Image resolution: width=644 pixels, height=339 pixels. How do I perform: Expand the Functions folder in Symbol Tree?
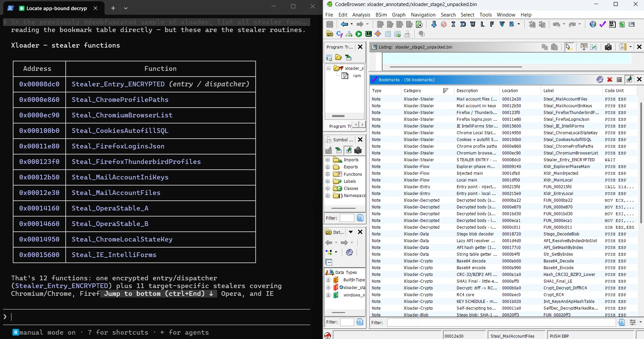[x=328, y=174]
